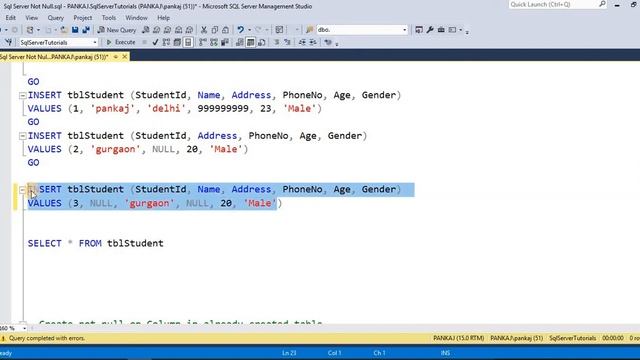This screenshot has width=640, height=360.
Task: Click in the Quick Launch search field
Action: click(x=553, y=4)
